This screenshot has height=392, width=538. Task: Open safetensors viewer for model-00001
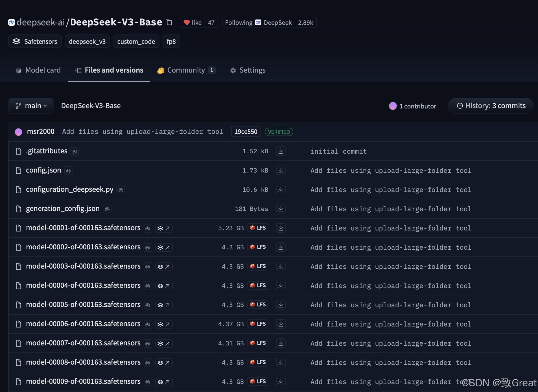[x=164, y=228]
